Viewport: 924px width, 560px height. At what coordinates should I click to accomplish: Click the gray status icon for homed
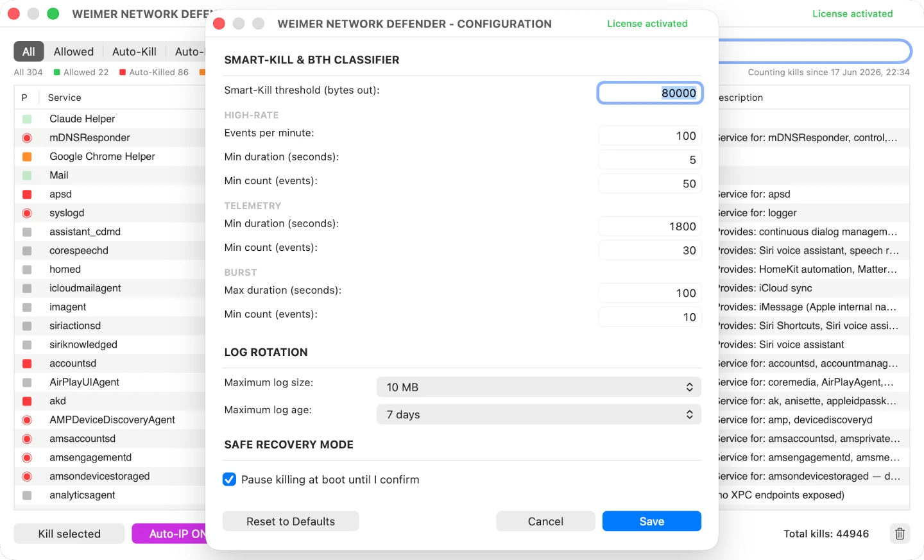[27, 269]
